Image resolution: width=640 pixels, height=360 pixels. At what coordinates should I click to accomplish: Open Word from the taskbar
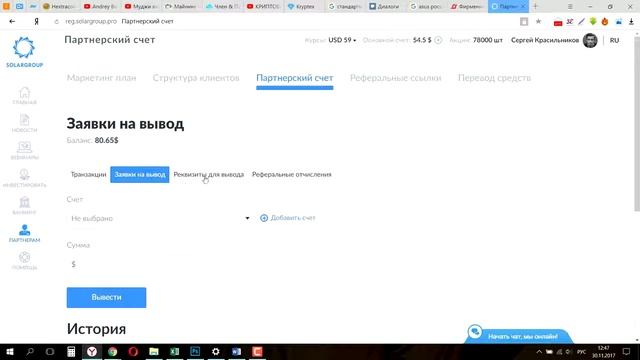tap(236, 351)
